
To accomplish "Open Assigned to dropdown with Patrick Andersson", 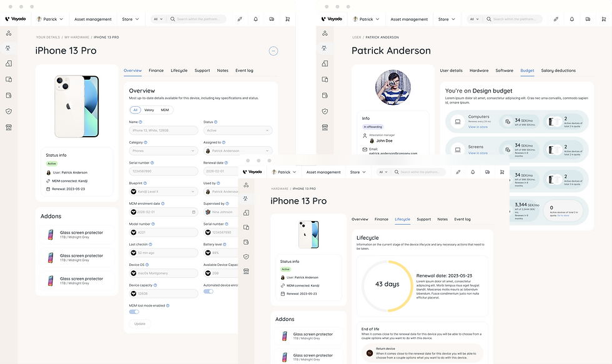I will (238, 150).
